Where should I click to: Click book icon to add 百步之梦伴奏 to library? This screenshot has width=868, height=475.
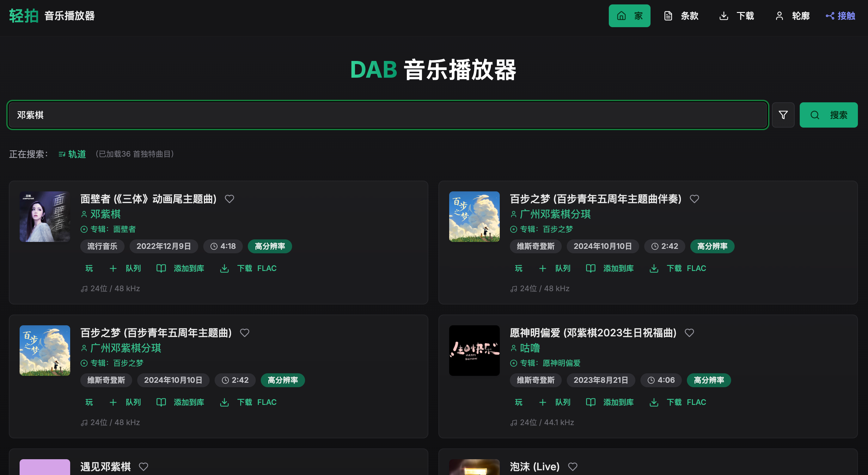click(590, 269)
